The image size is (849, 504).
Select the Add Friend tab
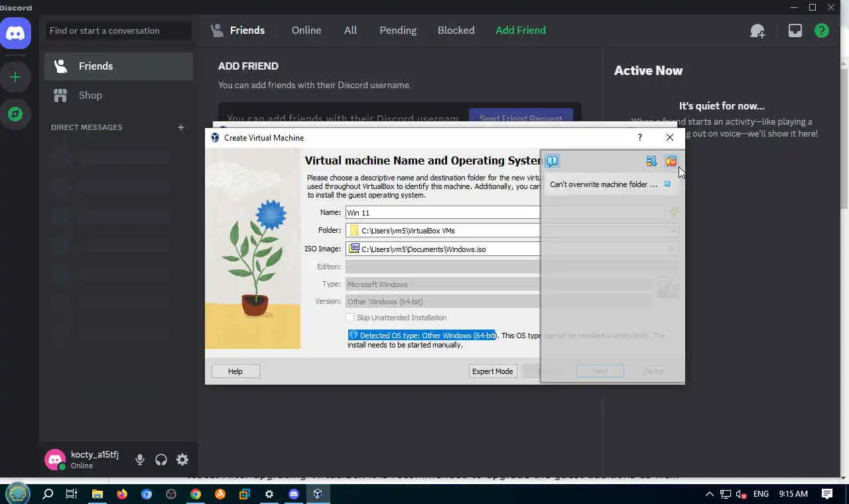point(521,31)
